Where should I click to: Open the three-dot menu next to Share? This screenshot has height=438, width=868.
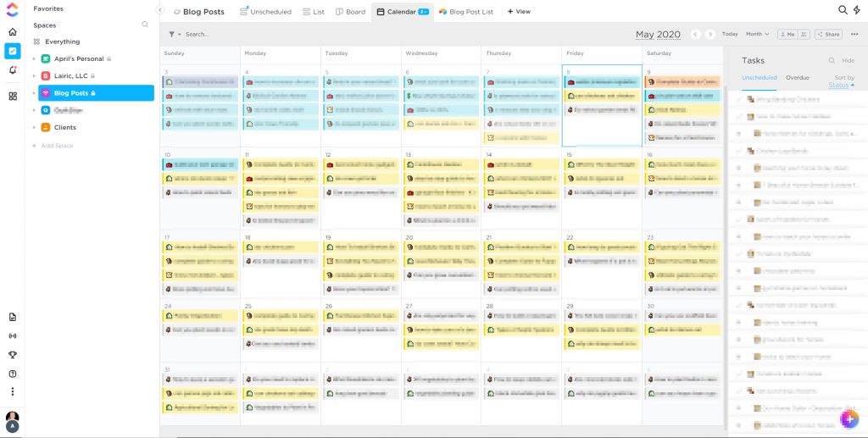coord(854,34)
